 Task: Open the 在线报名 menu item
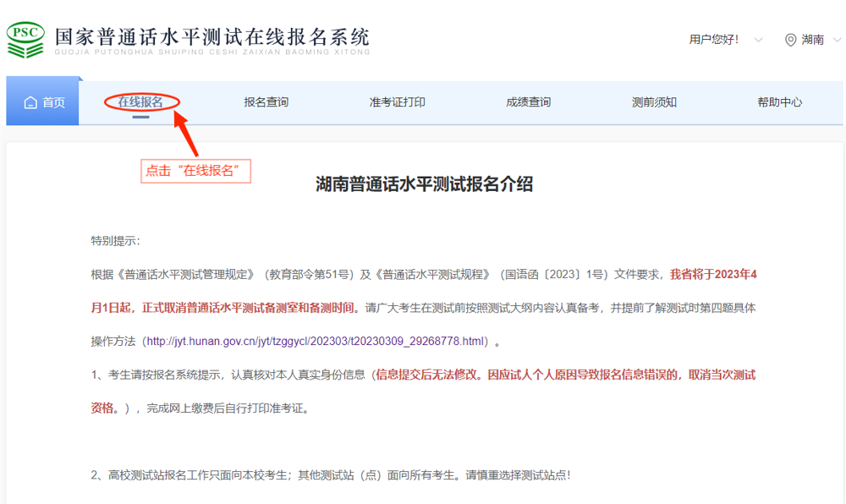(140, 101)
